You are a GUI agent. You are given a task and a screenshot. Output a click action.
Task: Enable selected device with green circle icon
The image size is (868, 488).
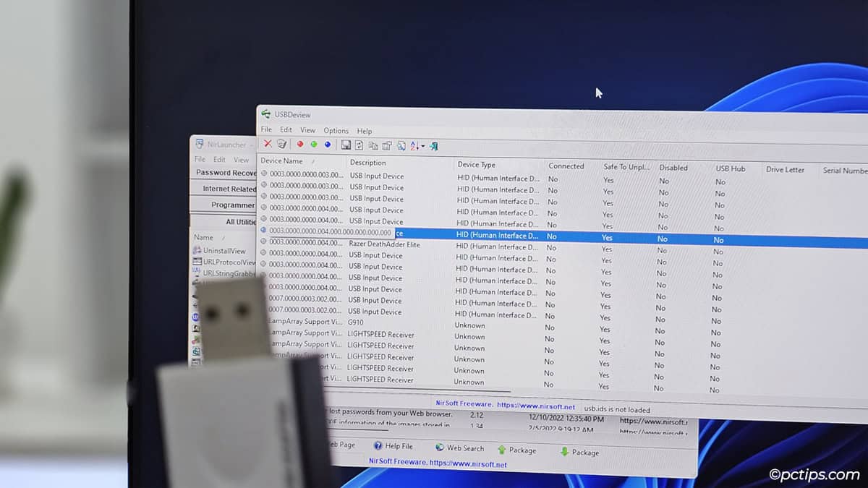point(314,144)
